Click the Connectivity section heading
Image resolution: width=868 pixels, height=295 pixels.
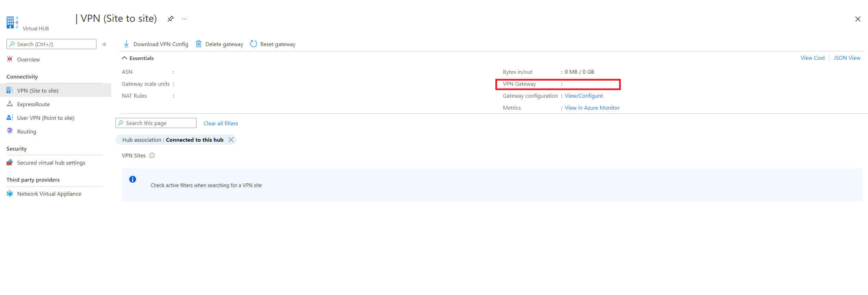pyautogui.click(x=22, y=76)
